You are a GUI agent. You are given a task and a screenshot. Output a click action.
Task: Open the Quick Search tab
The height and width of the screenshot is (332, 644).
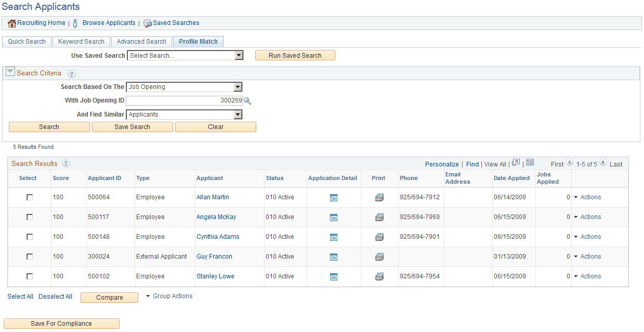pos(27,42)
